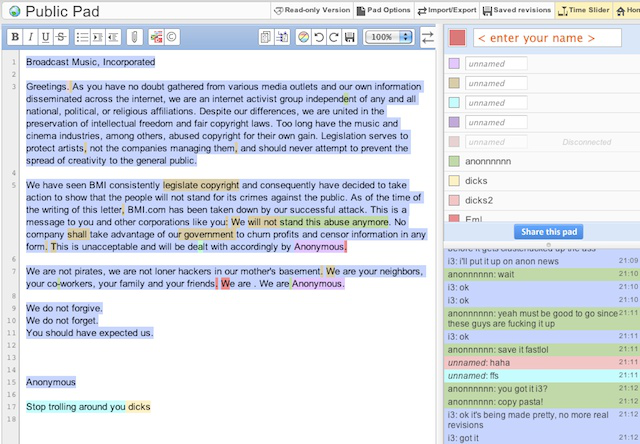Viewport: 640px width, 444px height.
Task: Open Pad Options
Action: click(x=384, y=10)
